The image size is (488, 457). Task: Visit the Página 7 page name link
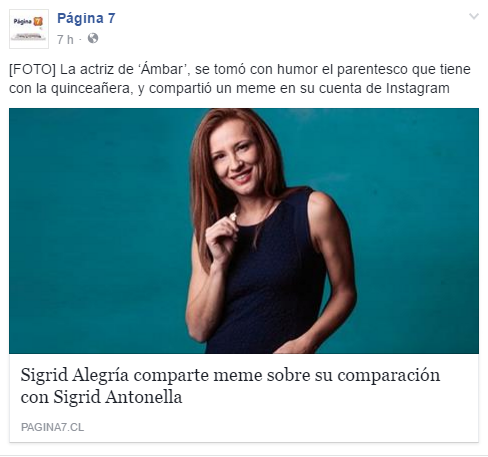pyautogui.click(x=86, y=18)
